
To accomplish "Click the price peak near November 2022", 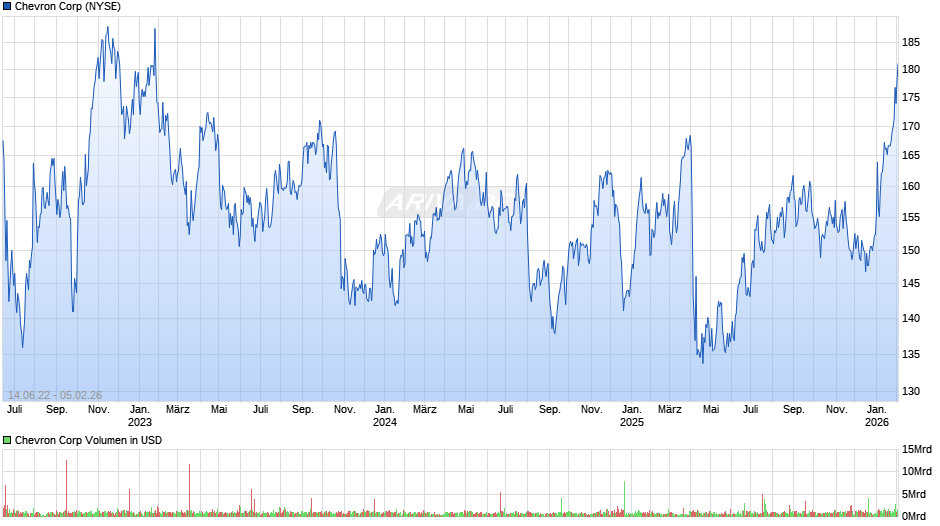I will click(107, 28).
